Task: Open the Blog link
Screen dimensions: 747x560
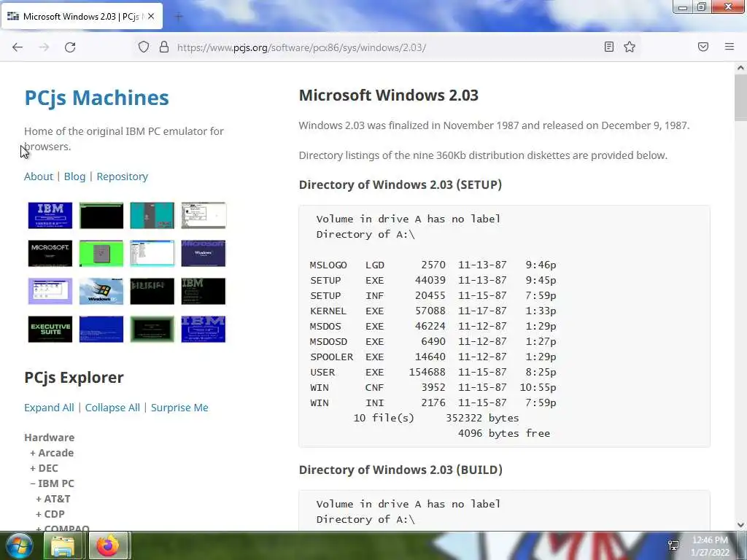Action: (75, 176)
